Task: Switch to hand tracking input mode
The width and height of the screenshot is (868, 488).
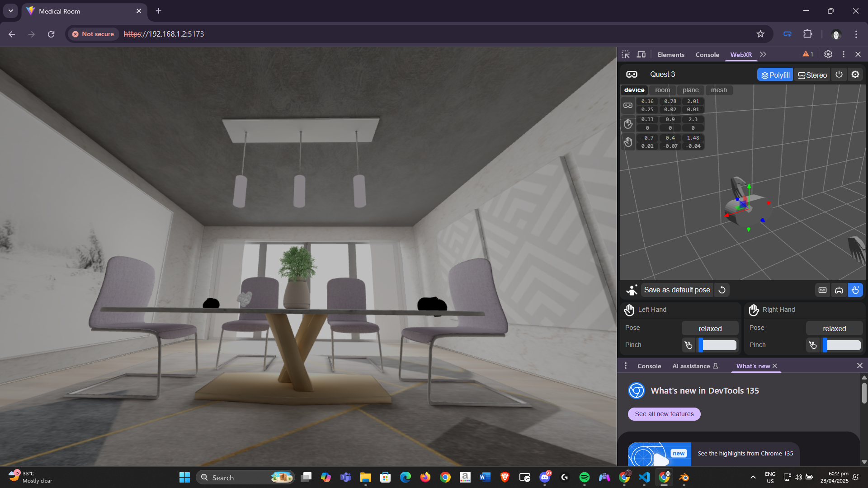Action: (855, 290)
